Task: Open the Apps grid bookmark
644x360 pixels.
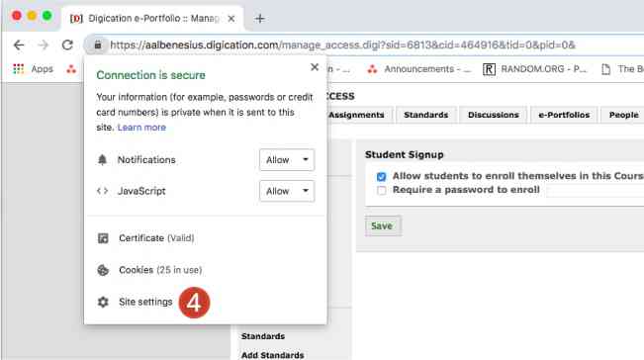Action: click(x=34, y=69)
